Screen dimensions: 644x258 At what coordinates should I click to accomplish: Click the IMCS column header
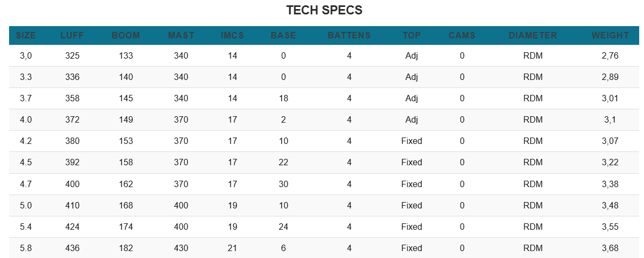232,36
